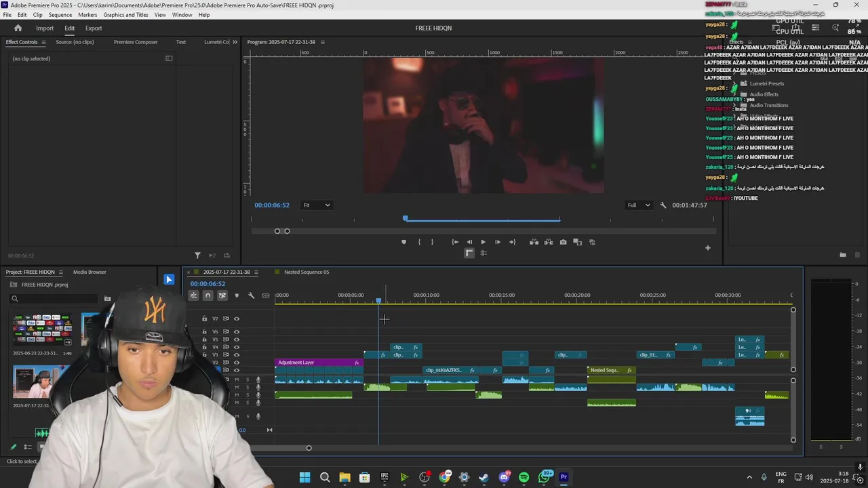Open Timeline Display Settings wrench

[251, 296]
